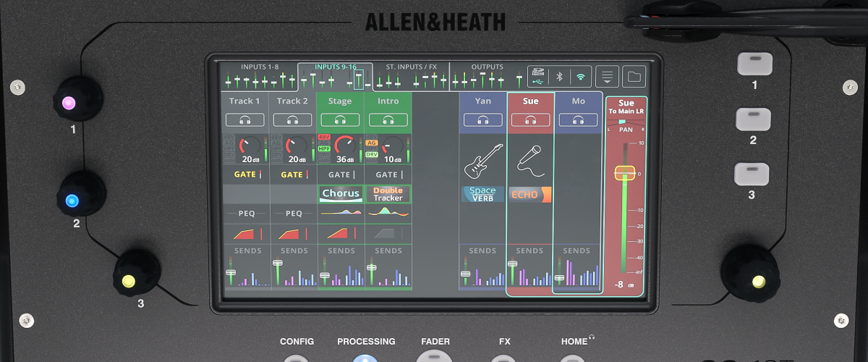Switch to the INPUTS 9-16 tab

[x=336, y=75]
